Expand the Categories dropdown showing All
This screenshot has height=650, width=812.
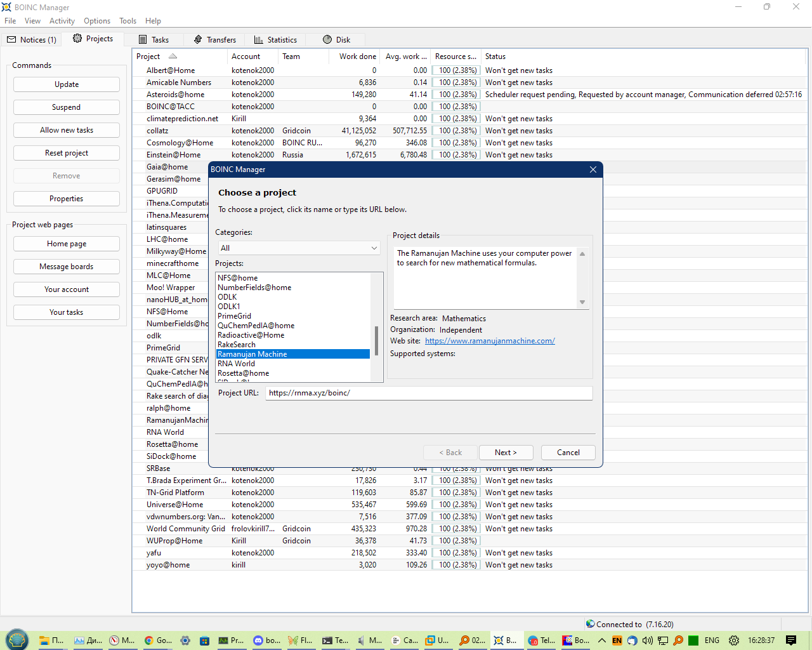298,248
